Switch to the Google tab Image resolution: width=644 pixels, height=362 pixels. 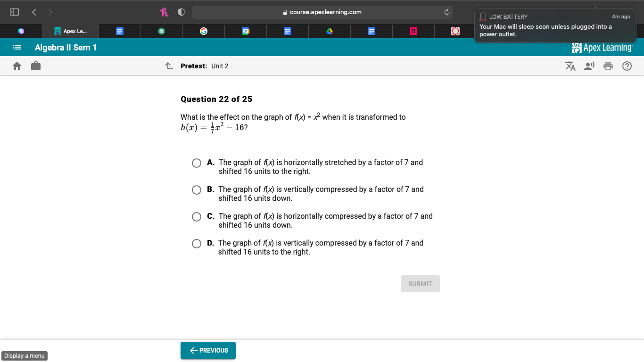[203, 31]
